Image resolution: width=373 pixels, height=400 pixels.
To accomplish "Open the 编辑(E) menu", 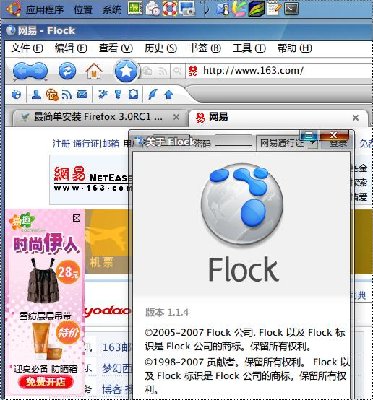I will (x=71, y=48).
